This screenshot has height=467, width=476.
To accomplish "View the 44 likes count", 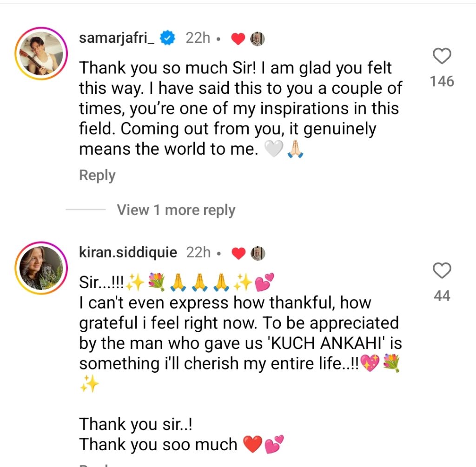I will click(442, 296).
